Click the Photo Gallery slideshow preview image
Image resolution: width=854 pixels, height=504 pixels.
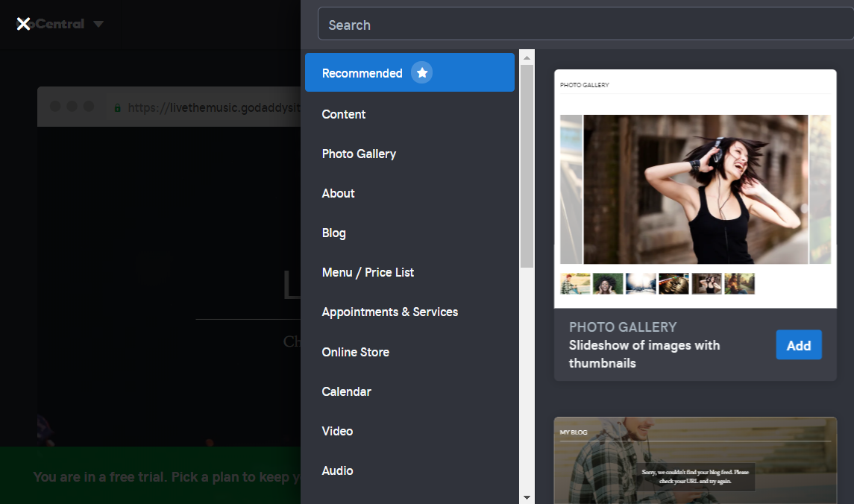(x=695, y=189)
